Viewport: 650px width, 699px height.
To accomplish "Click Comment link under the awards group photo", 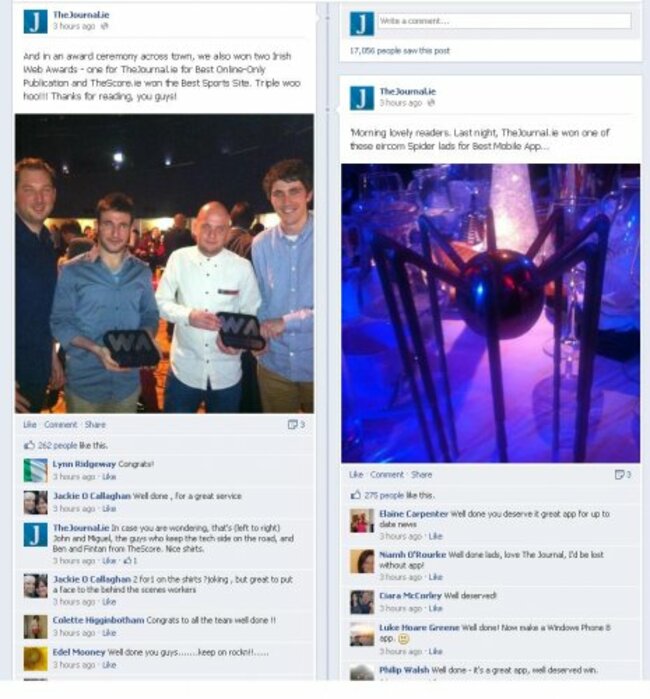I will 61,424.
